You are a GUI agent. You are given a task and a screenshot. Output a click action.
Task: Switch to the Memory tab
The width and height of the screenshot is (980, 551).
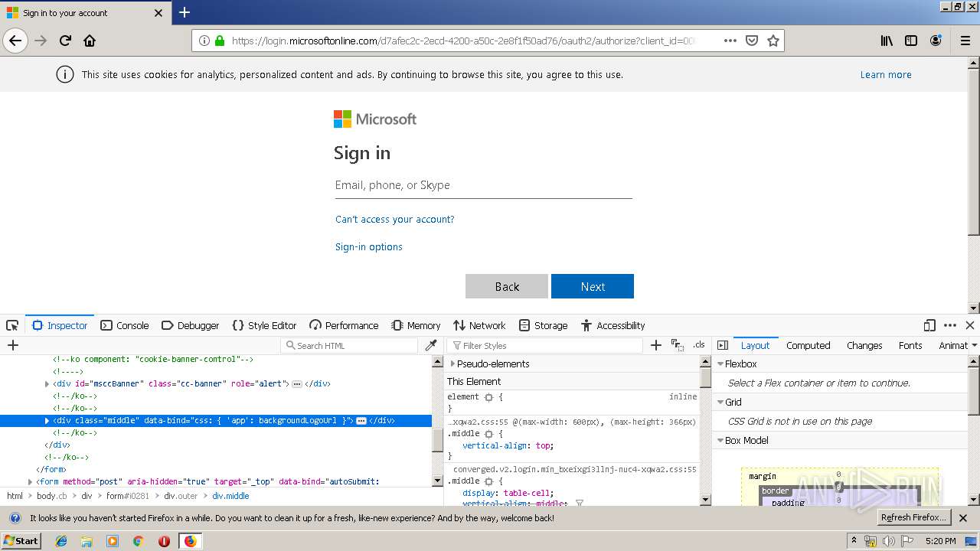click(416, 325)
